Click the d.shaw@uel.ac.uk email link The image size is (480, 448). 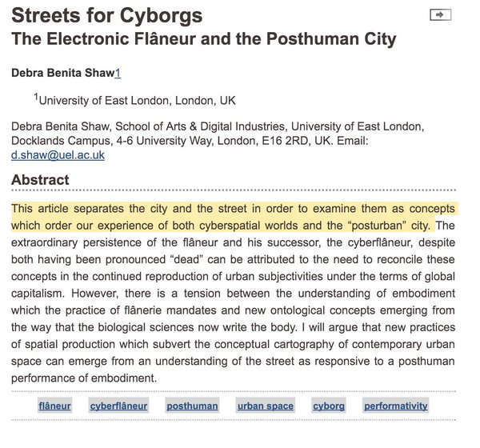point(58,155)
